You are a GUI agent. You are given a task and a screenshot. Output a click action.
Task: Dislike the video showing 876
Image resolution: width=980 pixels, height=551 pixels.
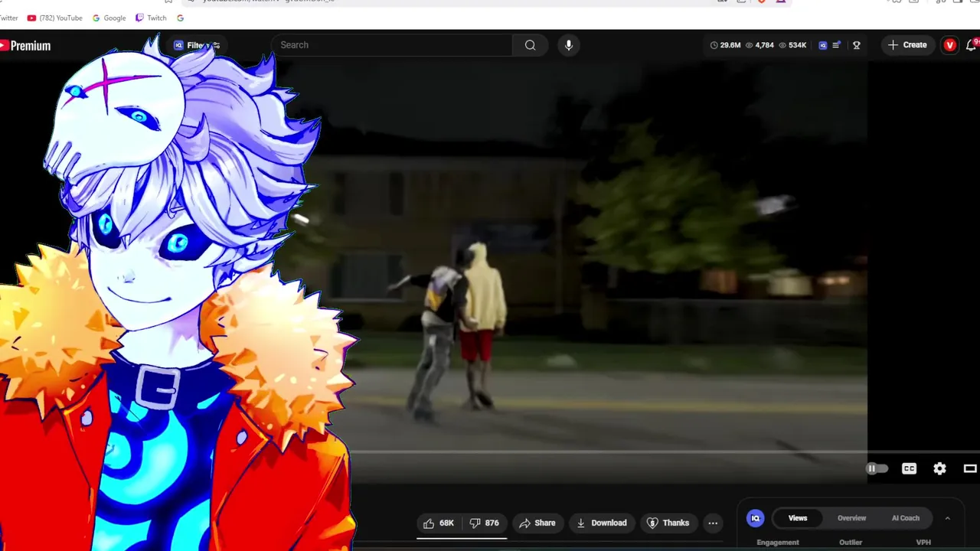[484, 523]
